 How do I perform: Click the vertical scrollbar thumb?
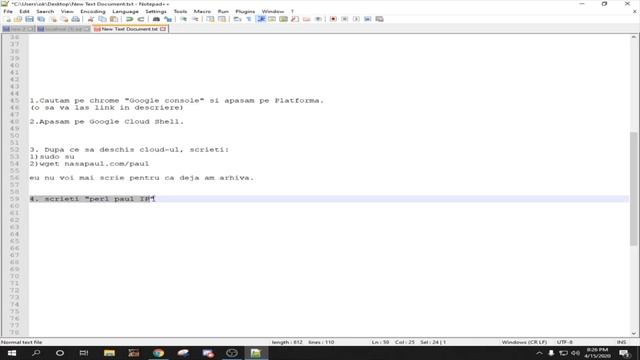coord(633,188)
